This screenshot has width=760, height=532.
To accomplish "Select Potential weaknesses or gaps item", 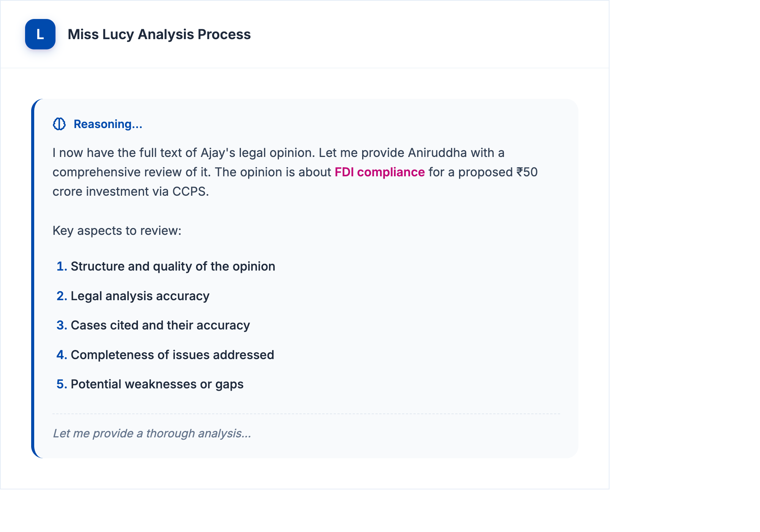I will click(157, 384).
